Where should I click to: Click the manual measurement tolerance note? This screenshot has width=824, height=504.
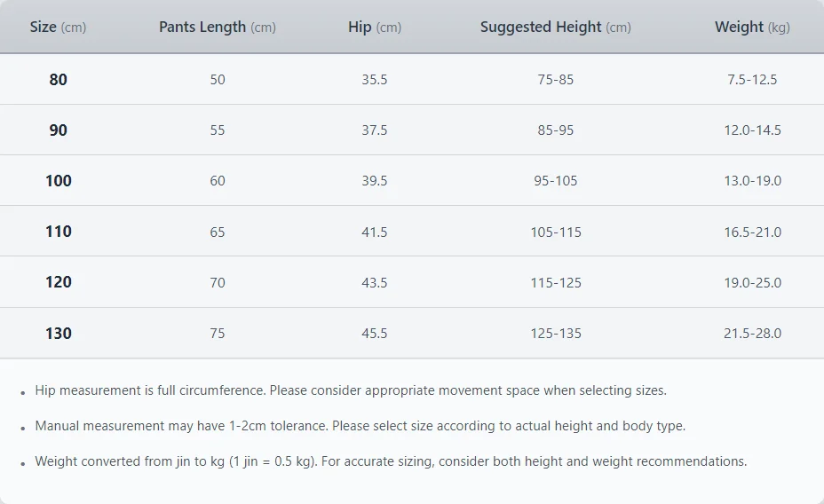pos(360,426)
